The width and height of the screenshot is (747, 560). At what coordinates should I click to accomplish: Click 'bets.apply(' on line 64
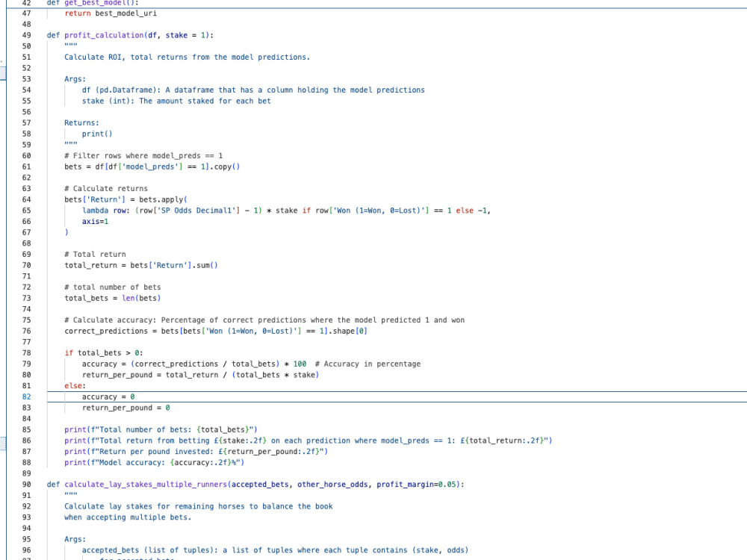163,199
